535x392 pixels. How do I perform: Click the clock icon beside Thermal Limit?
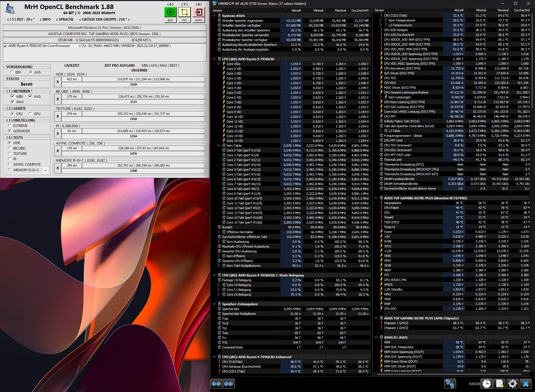pos(381,160)
